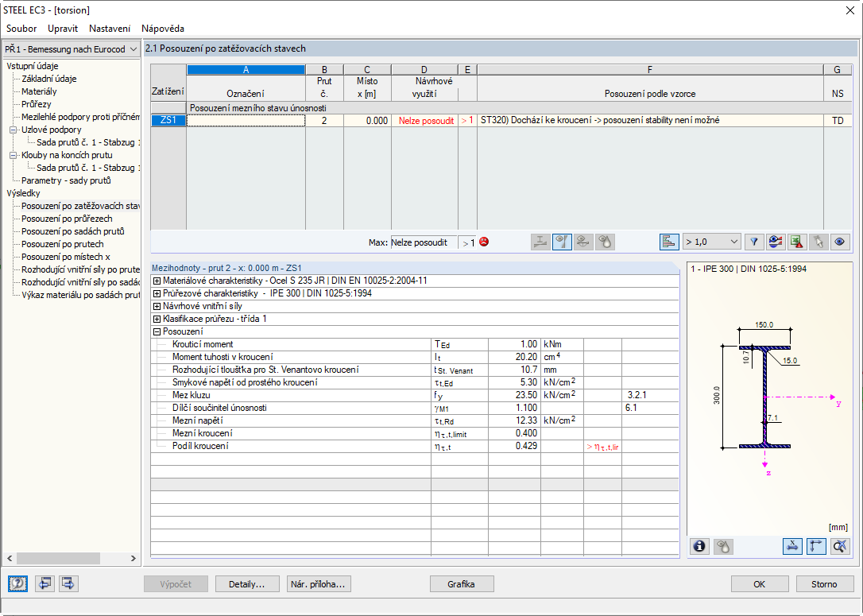863x616 pixels.
Task: Click the eye-and-droplet icon in the results toolbar
Action: coord(605,242)
